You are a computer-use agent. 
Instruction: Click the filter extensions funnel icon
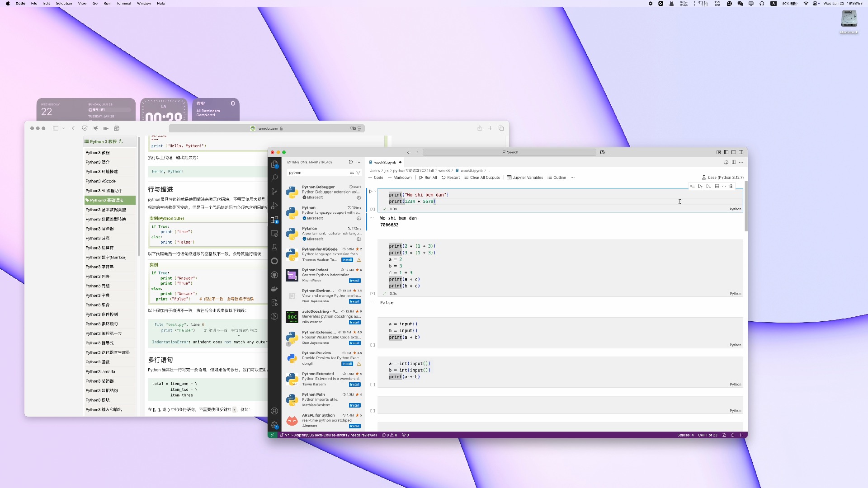pyautogui.click(x=359, y=173)
